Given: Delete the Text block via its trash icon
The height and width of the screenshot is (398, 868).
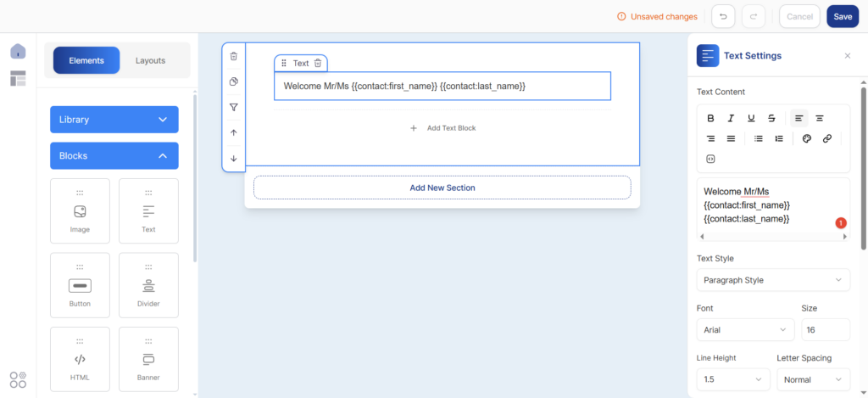Looking at the screenshot, I should [318, 64].
